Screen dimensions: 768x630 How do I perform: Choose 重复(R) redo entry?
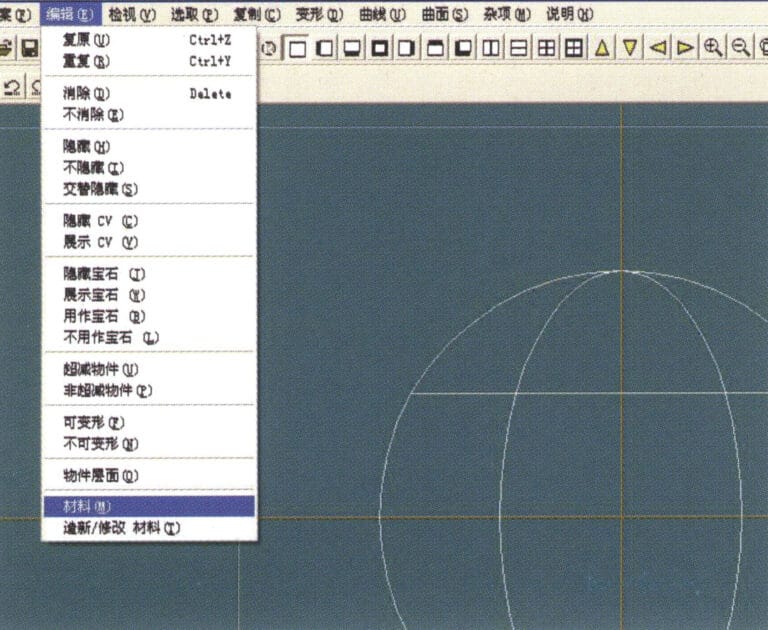[x=149, y=61]
